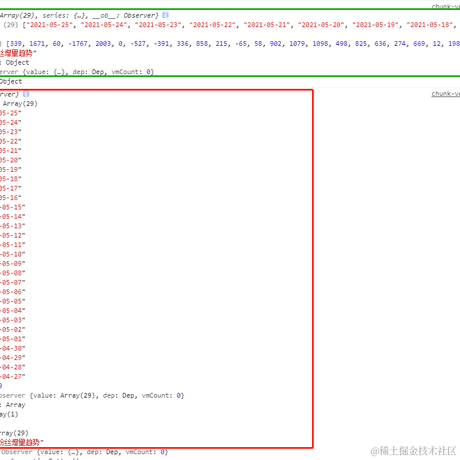Select the "2021-05-20" string in the array preview

321,25
